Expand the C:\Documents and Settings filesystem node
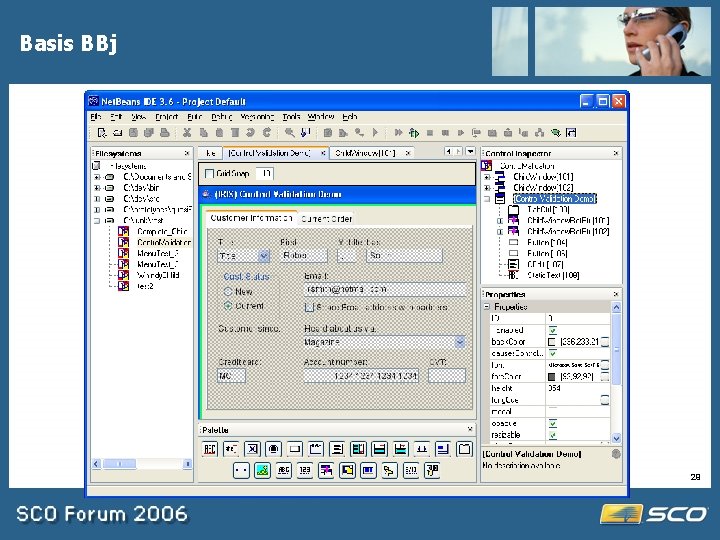 [x=97, y=177]
